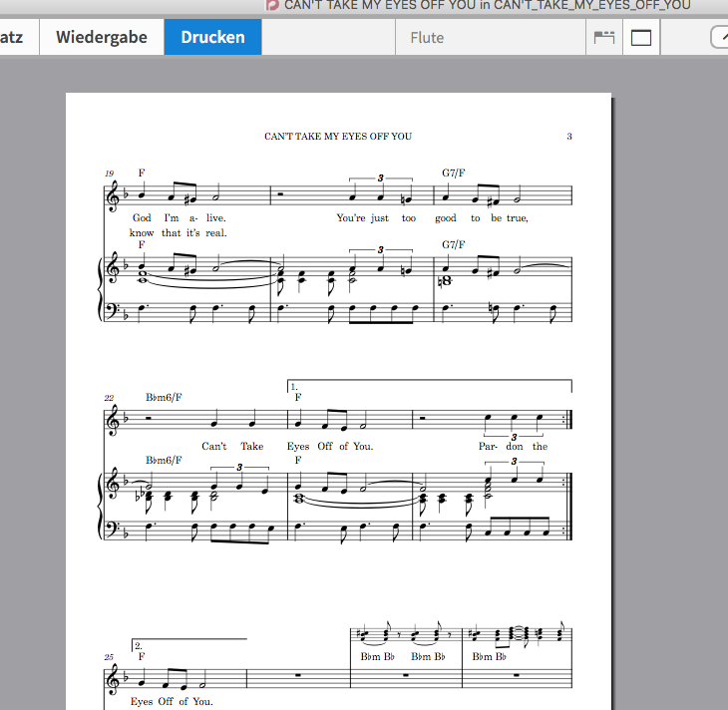Select the lyric "Can't" in bar 22
728x710 pixels.
coord(214,447)
